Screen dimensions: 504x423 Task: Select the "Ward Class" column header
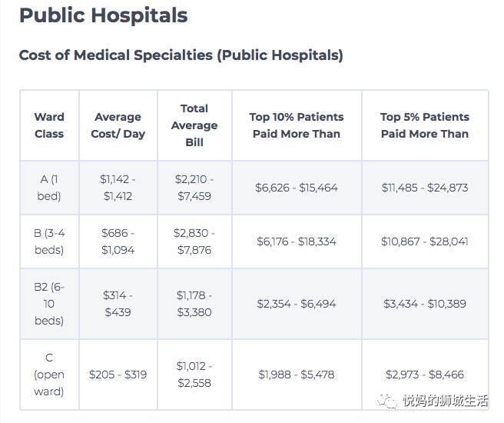[x=49, y=125]
